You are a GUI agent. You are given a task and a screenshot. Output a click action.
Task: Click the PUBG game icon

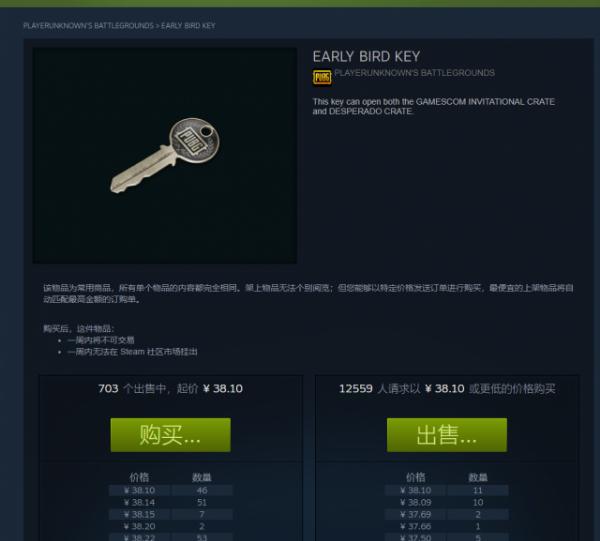tap(322, 78)
